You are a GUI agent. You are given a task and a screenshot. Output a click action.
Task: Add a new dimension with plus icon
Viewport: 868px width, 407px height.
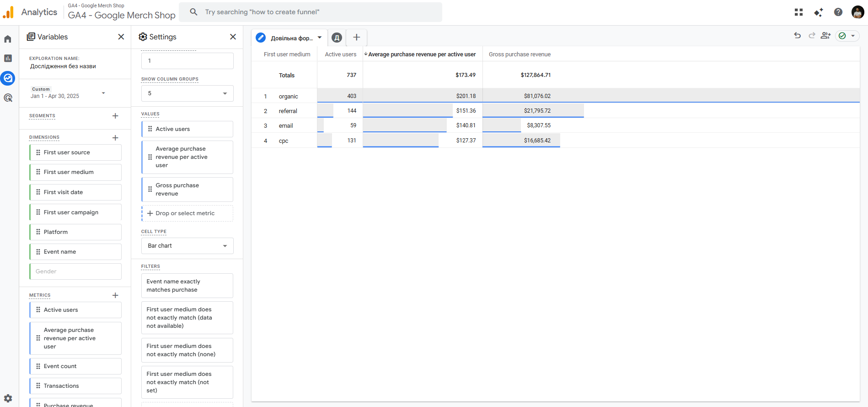pos(115,137)
